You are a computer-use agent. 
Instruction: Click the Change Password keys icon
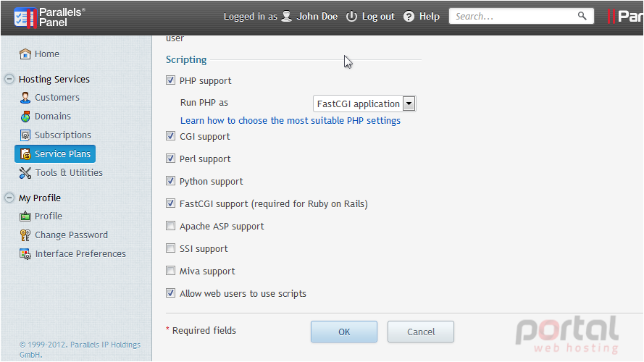click(25, 235)
